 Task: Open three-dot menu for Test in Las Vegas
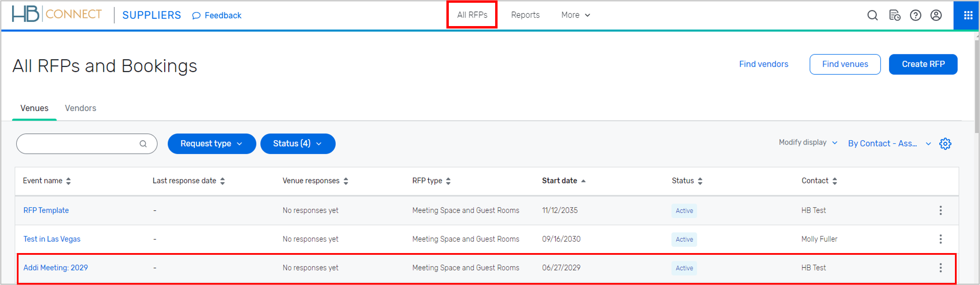pos(941,239)
